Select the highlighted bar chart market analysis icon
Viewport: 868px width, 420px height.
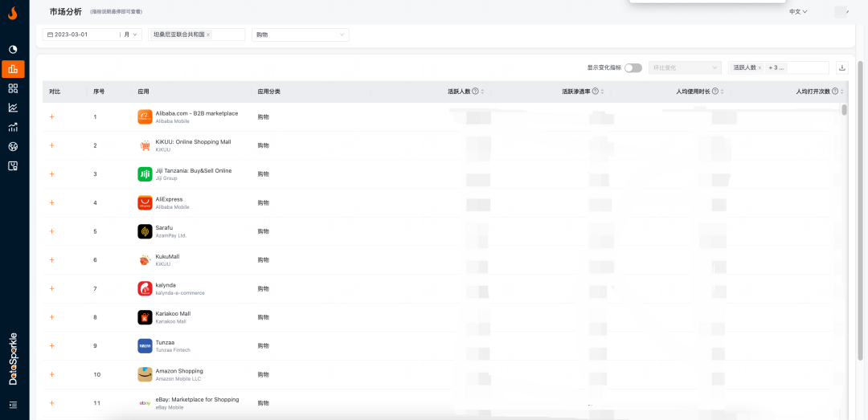(13, 69)
